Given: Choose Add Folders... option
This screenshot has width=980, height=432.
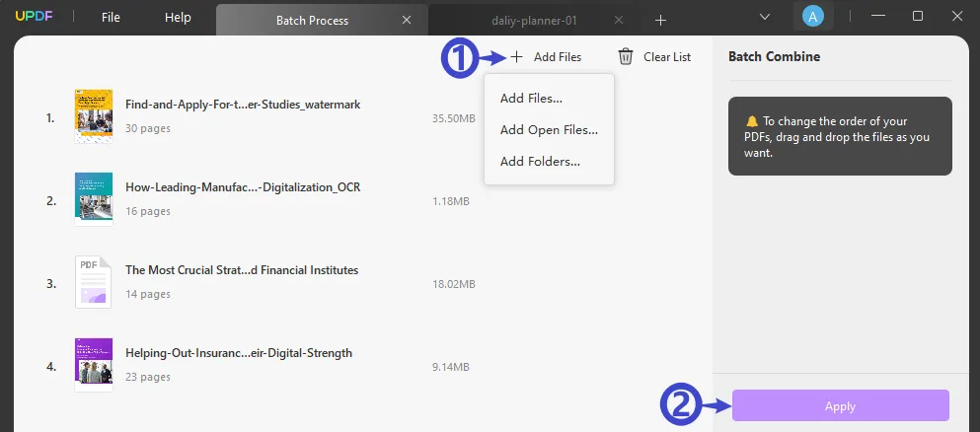Looking at the screenshot, I should point(540,162).
